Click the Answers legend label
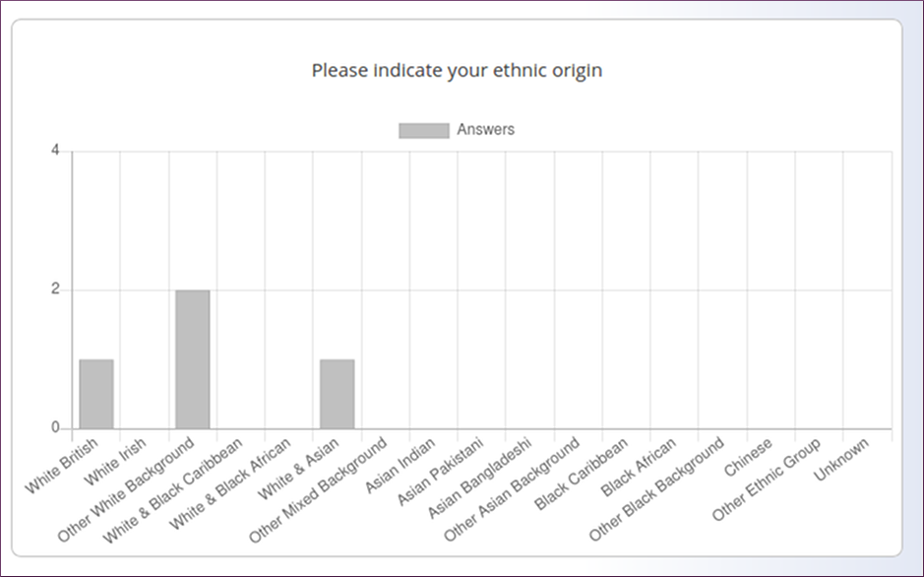The height and width of the screenshot is (577, 924). tap(485, 130)
